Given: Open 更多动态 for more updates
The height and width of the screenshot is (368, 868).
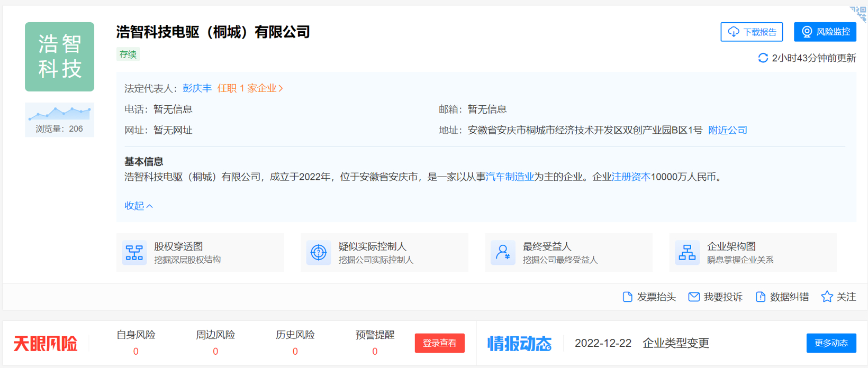Looking at the screenshot, I should pos(831,343).
